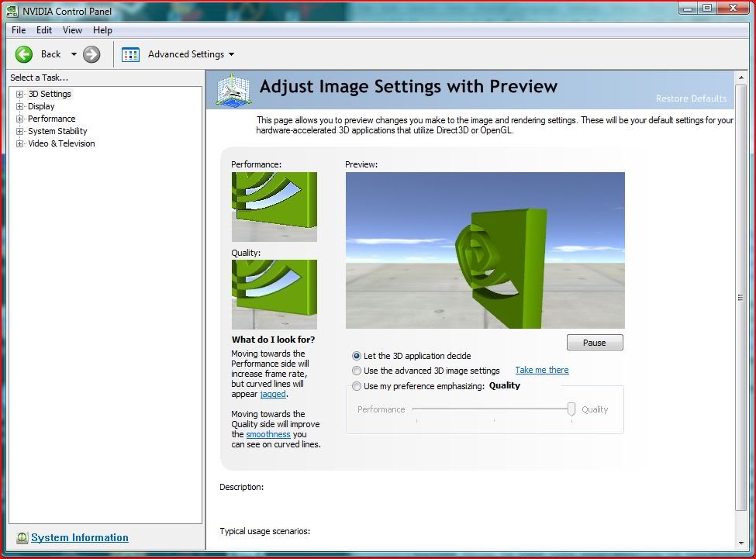Expand the System Stability tree node
The height and width of the screenshot is (559, 756).
coord(19,131)
